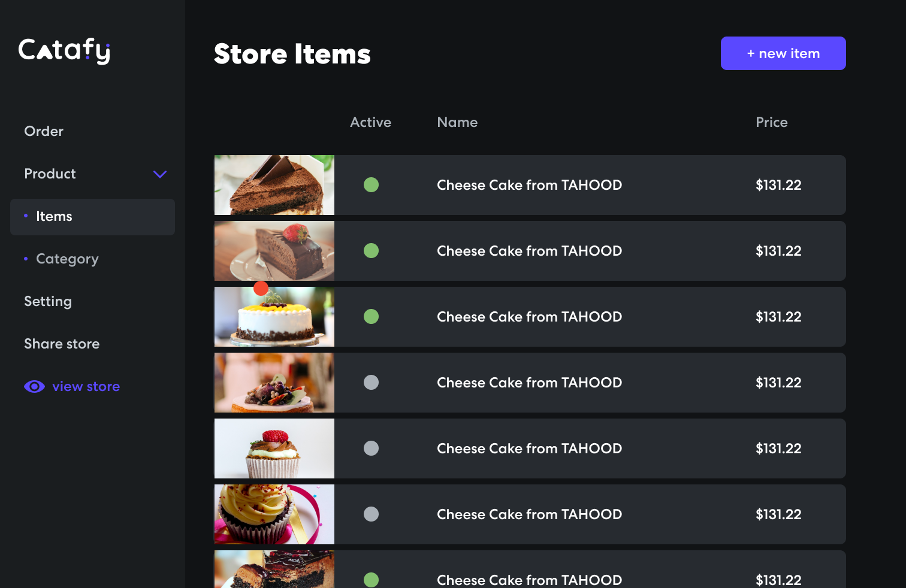
Task: Go to the Setting page
Action: [48, 302]
